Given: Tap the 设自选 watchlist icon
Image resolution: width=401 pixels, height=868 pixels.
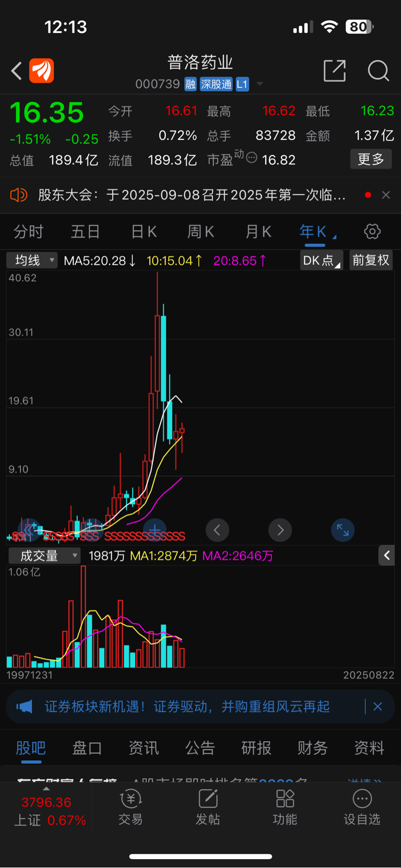Looking at the screenshot, I should pos(362,807).
